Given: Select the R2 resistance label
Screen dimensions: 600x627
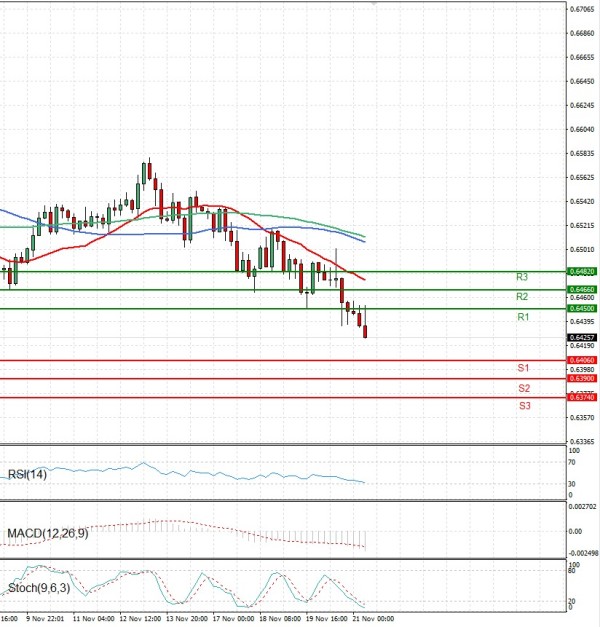Looking at the screenshot, I should (522, 297).
